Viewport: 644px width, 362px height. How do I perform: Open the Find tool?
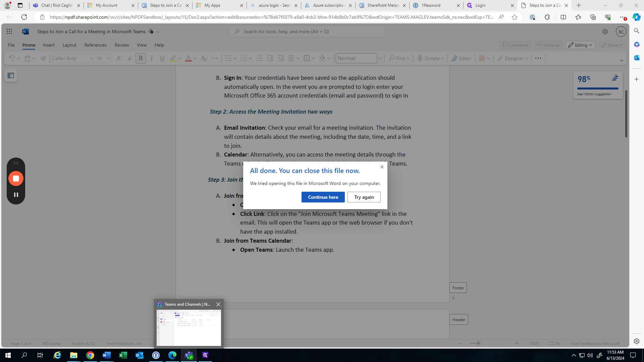click(x=399, y=58)
